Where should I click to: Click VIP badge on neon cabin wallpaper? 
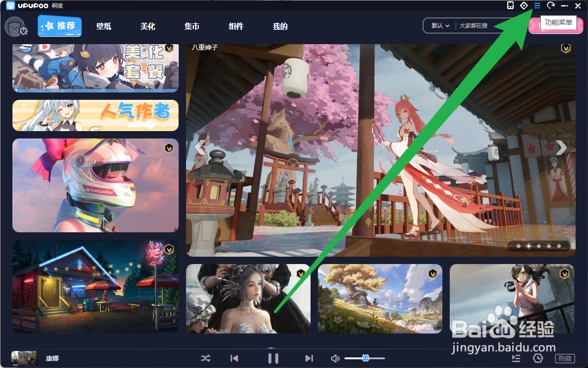[x=169, y=249]
